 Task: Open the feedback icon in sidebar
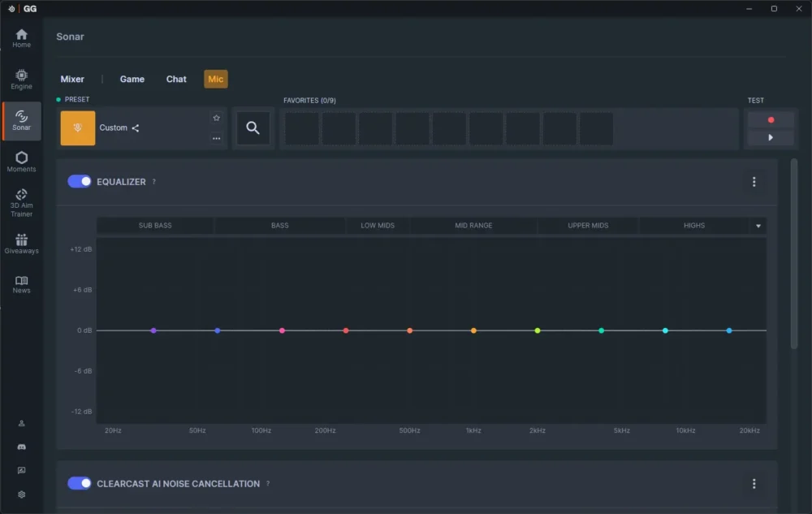pos(21,470)
